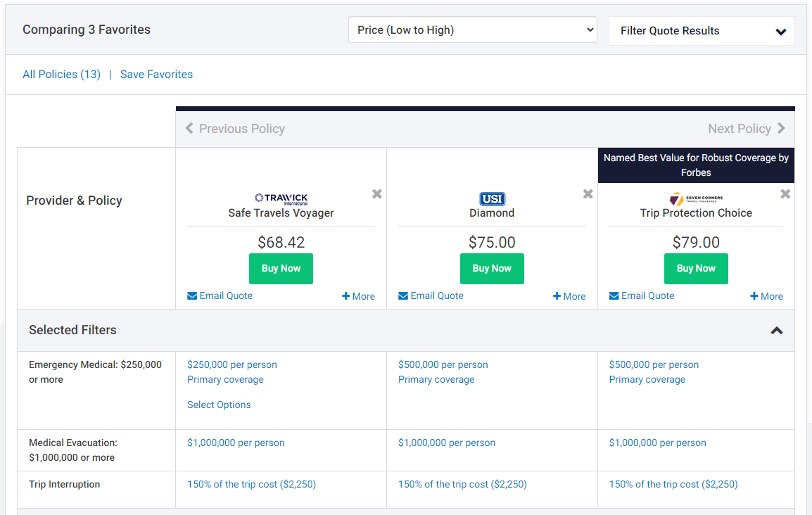Screen dimensions: 812x515
Task: Click Trip Protection Choice $500,000 per person
Action: click(654, 365)
